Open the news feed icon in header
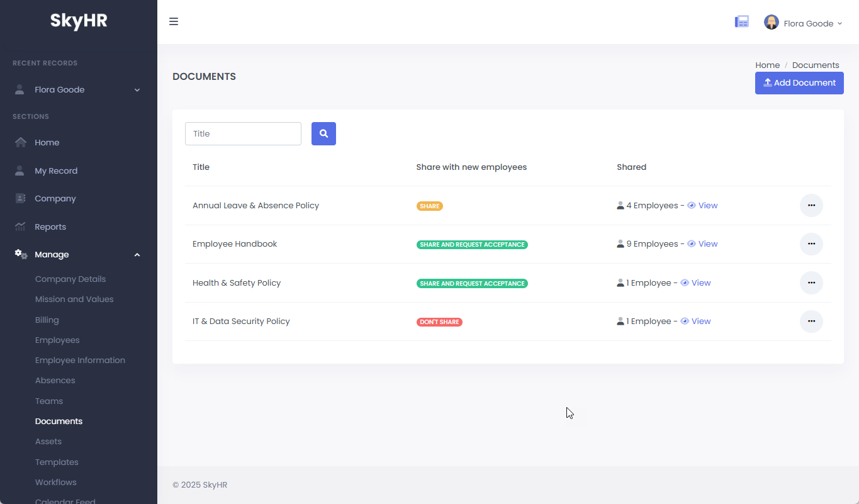Screen dimensions: 859x504 pyautogui.click(x=742, y=22)
